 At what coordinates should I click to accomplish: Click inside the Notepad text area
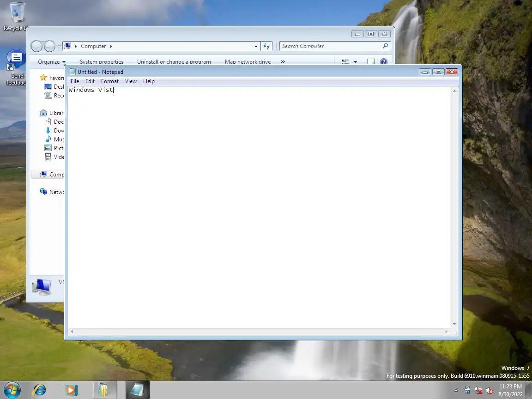pyautogui.click(x=259, y=207)
